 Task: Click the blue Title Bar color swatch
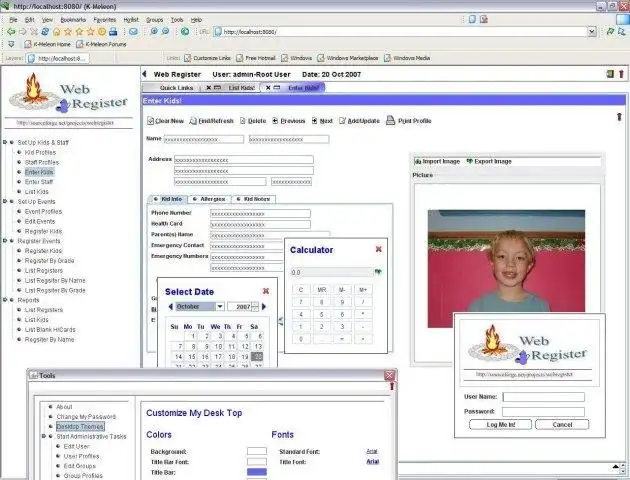(x=257, y=472)
